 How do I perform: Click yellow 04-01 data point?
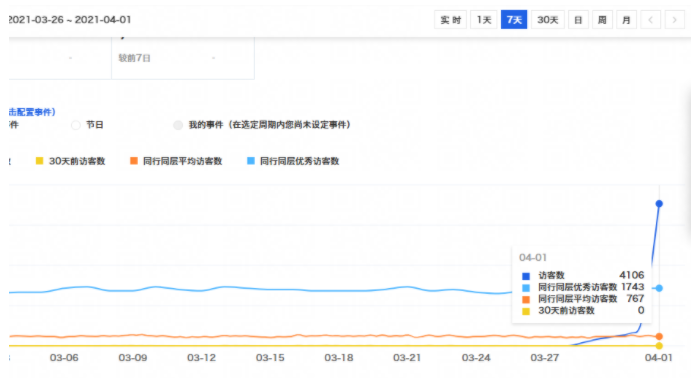pos(659,346)
